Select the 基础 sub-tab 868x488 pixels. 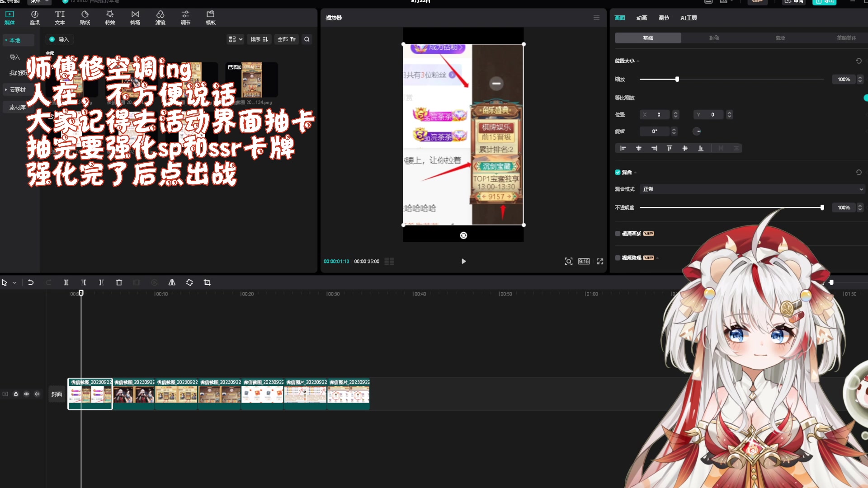648,38
